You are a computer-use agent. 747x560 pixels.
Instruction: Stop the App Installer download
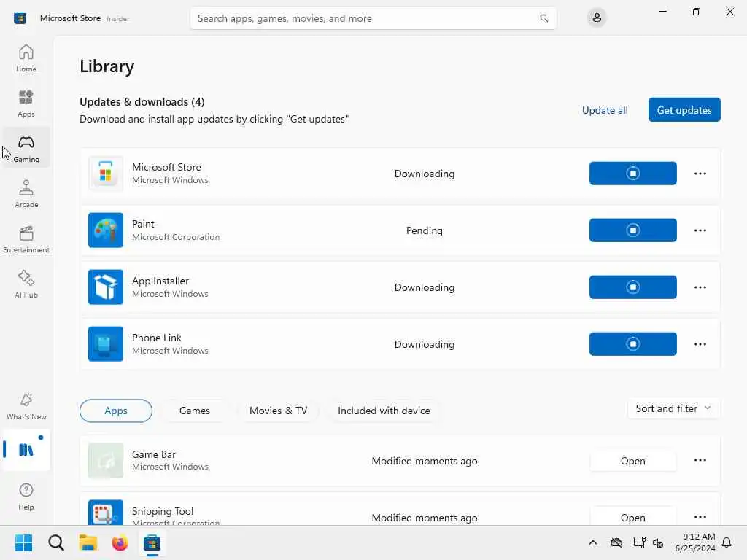coord(632,287)
